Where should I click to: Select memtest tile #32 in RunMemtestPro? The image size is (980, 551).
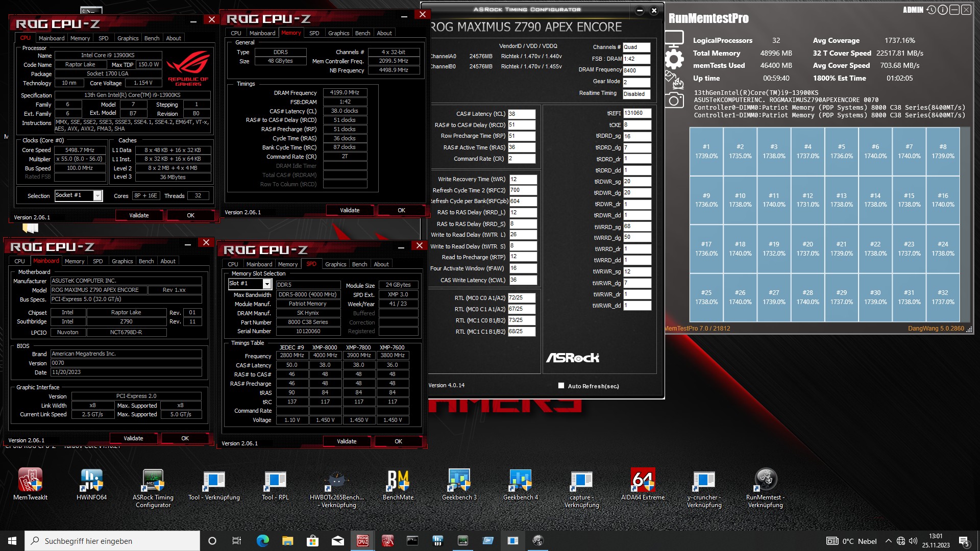(x=943, y=297)
